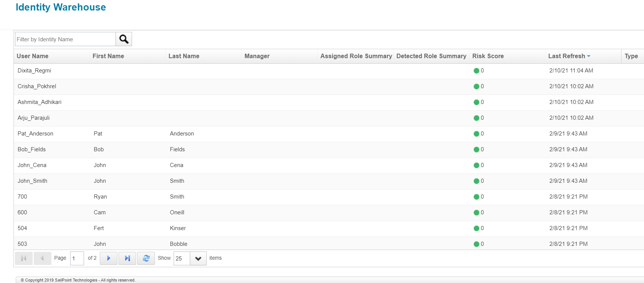Open the Bob_Fields identity
The image size is (644, 283).
32,149
